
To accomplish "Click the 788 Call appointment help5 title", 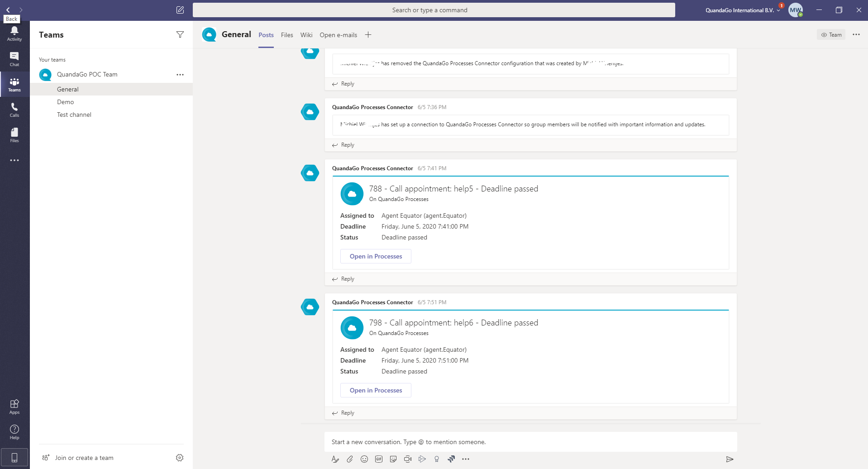I will (x=453, y=189).
